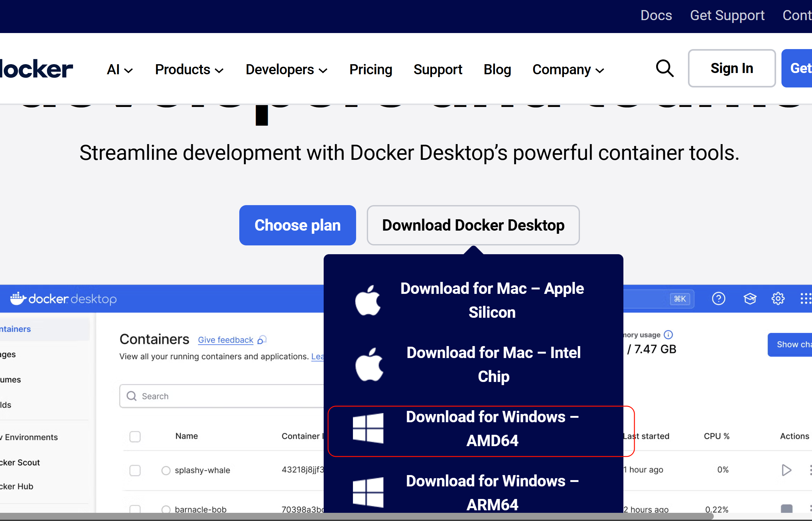Click the Windows icon for ARM64 download
Screen dimensions: 812x521
368,492
